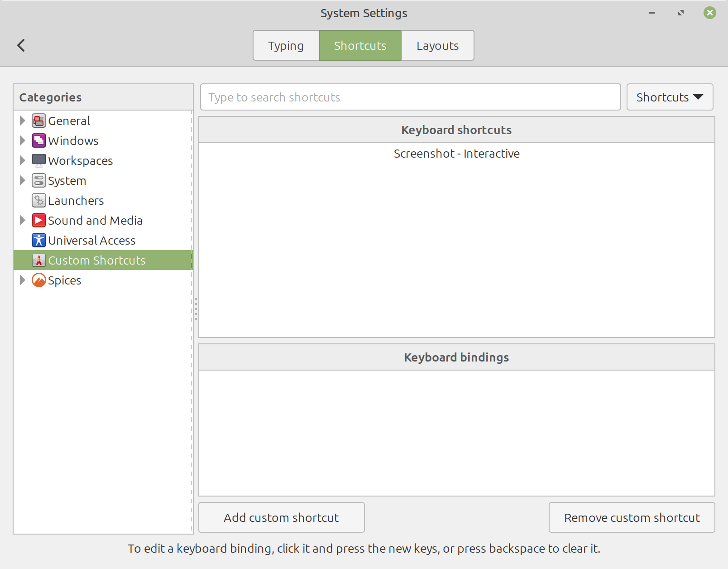Screen dimensions: 728x569
Task: Click the Categories column header
Action: click(x=103, y=97)
